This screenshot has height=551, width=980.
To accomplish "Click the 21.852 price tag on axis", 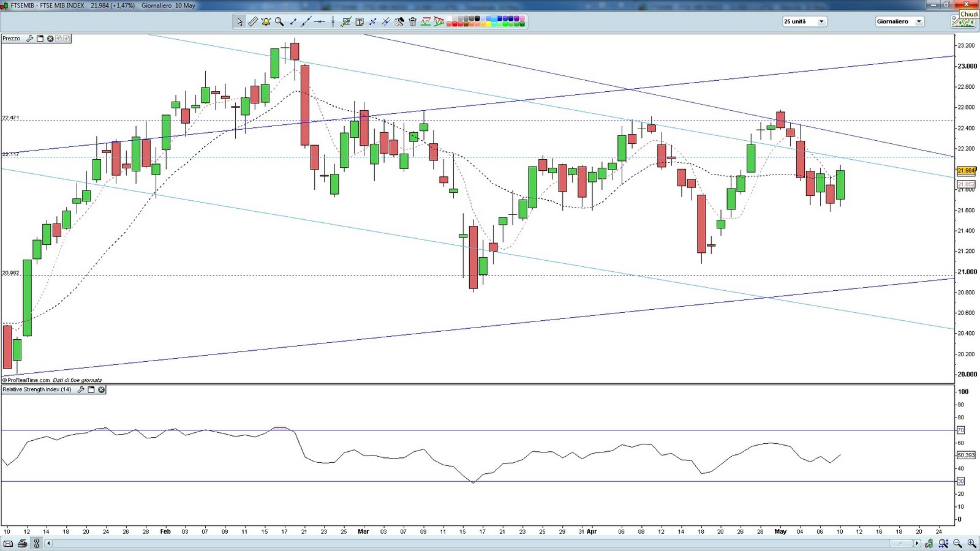I will click(966, 184).
